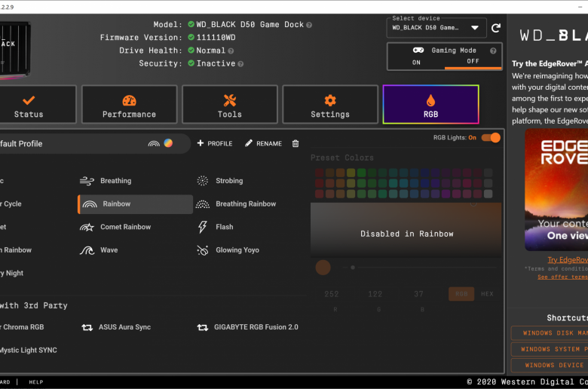Open the Performance tab
The height and width of the screenshot is (389, 588).
[x=130, y=104]
